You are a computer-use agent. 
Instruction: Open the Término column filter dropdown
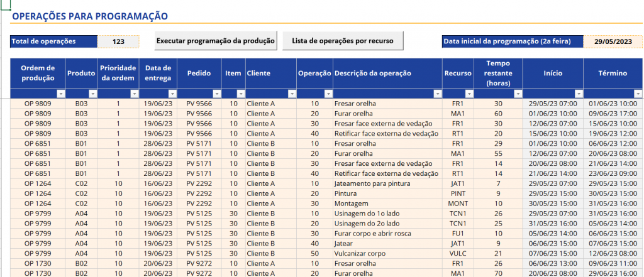[638, 94]
